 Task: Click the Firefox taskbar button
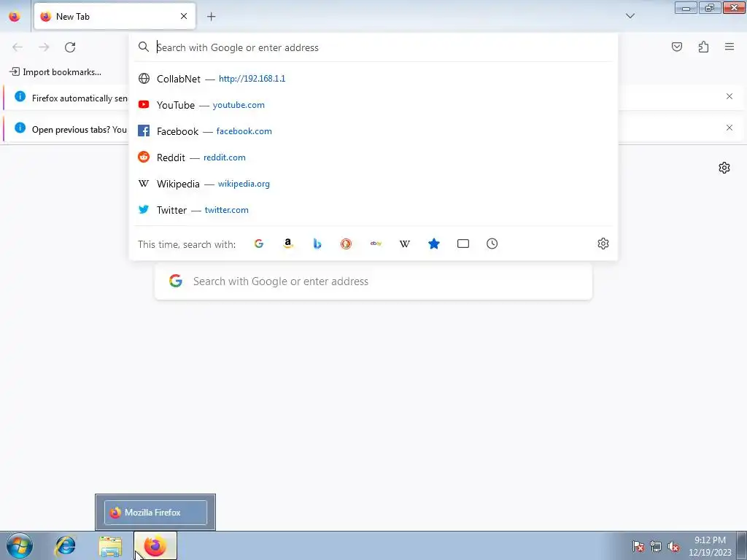click(x=155, y=545)
